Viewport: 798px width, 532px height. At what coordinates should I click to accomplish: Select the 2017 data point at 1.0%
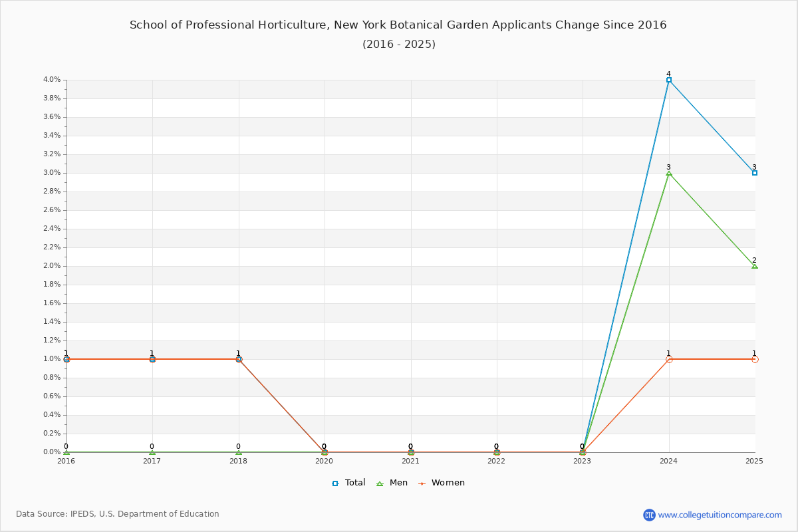click(152, 359)
